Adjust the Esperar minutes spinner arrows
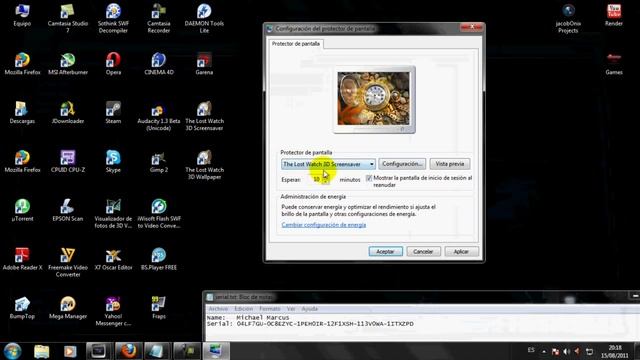 (325, 179)
